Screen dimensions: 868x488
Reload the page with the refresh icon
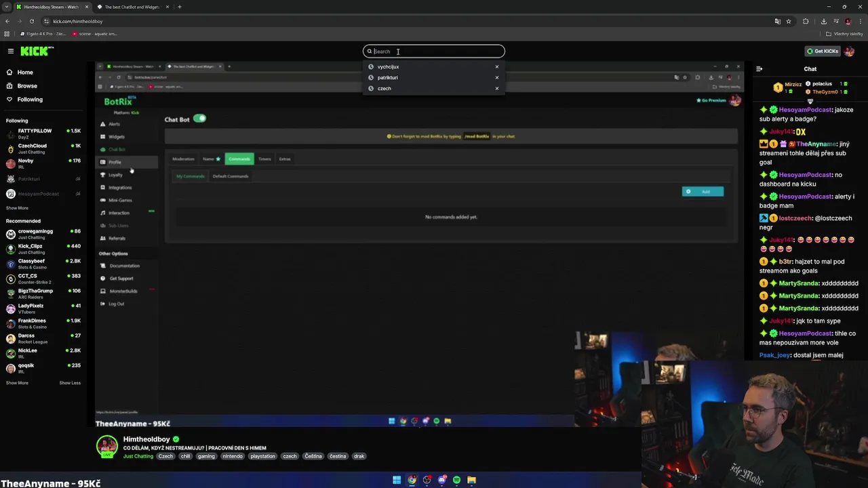[x=31, y=21]
